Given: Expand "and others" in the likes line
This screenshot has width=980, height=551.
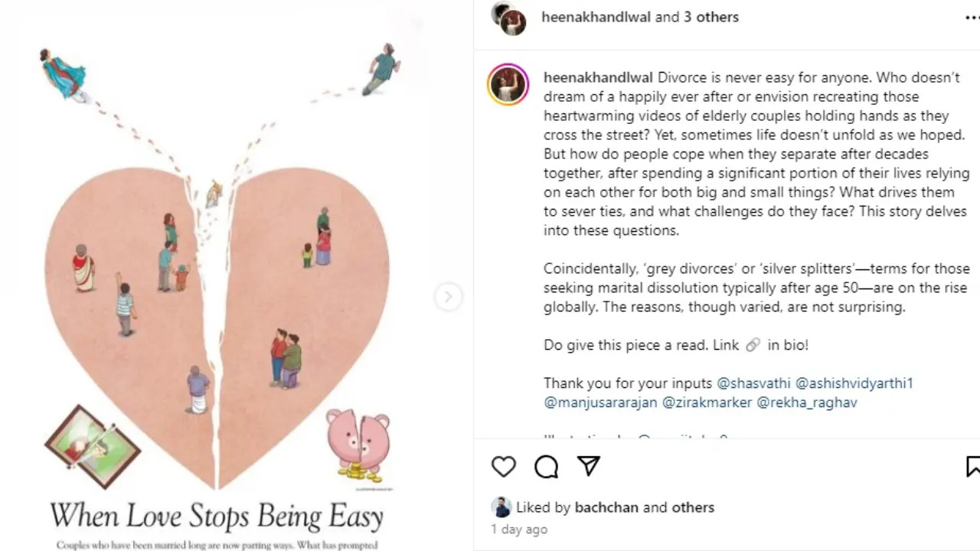Looking at the screenshot, I should click(693, 507).
